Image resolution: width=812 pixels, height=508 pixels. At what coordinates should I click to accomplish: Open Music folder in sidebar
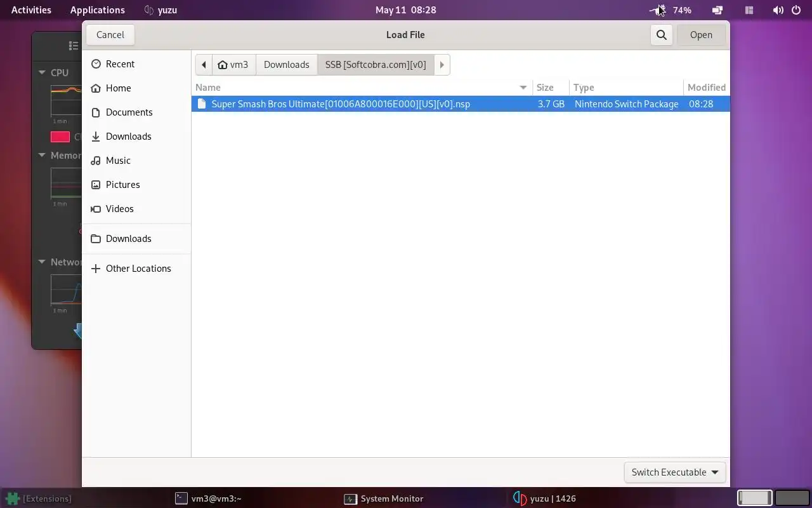pyautogui.click(x=136, y=161)
